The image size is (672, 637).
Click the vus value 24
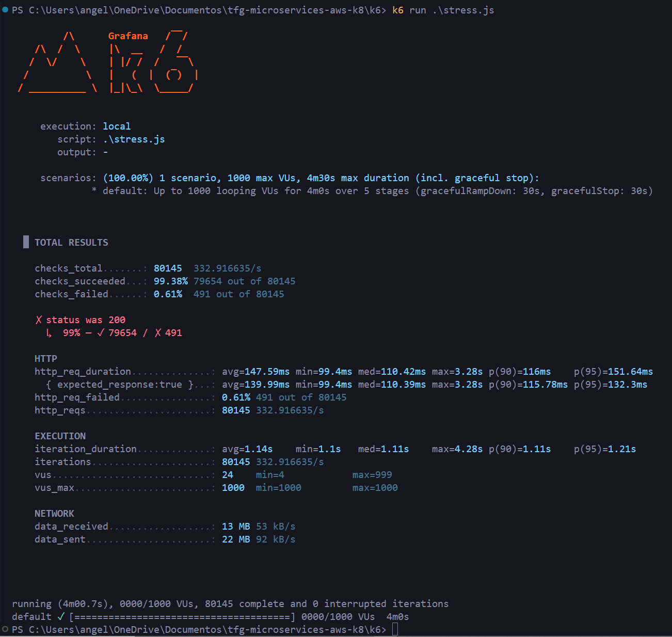pyautogui.click(x=228, y=475)
